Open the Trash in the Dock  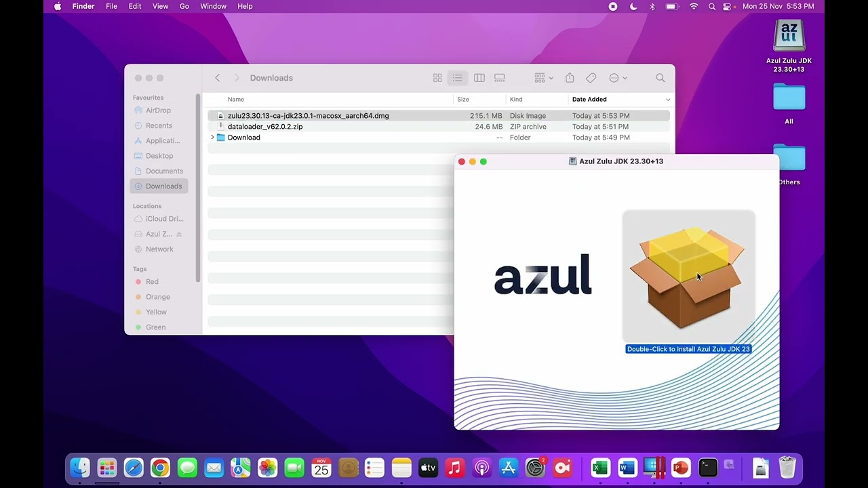787,468
